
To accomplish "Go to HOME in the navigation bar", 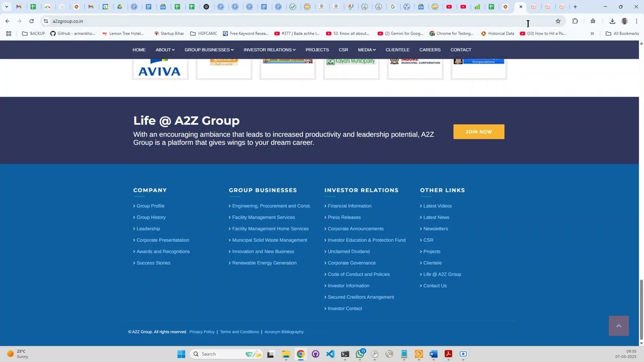I will tap(139, 50).
